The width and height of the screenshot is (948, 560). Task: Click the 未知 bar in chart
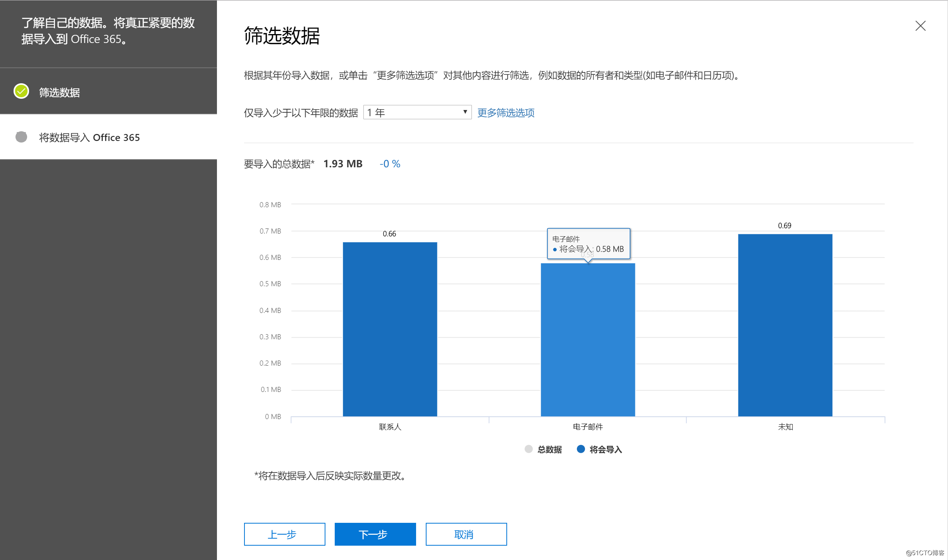click(x=785, y=325)
